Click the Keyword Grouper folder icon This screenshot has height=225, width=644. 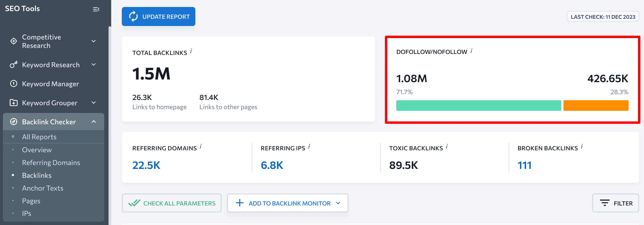click(x=14, y=102)
